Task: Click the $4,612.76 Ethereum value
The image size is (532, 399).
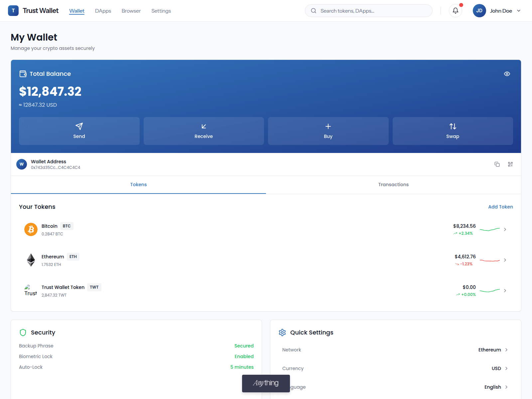Action: [465, 257]
